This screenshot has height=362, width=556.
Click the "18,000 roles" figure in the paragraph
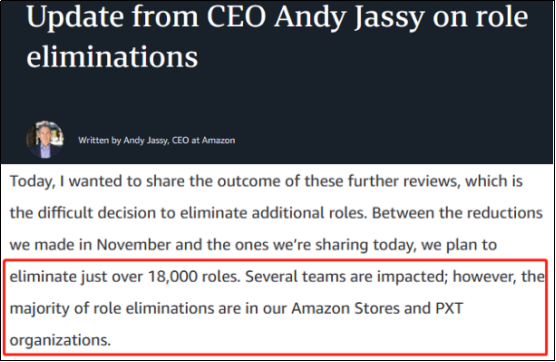coord(194,277)
